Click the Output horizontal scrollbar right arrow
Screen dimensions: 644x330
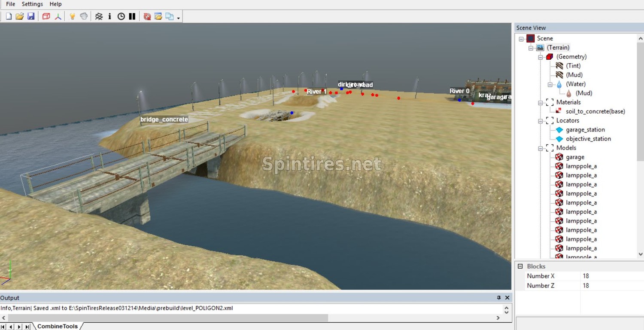click(498, 318)
